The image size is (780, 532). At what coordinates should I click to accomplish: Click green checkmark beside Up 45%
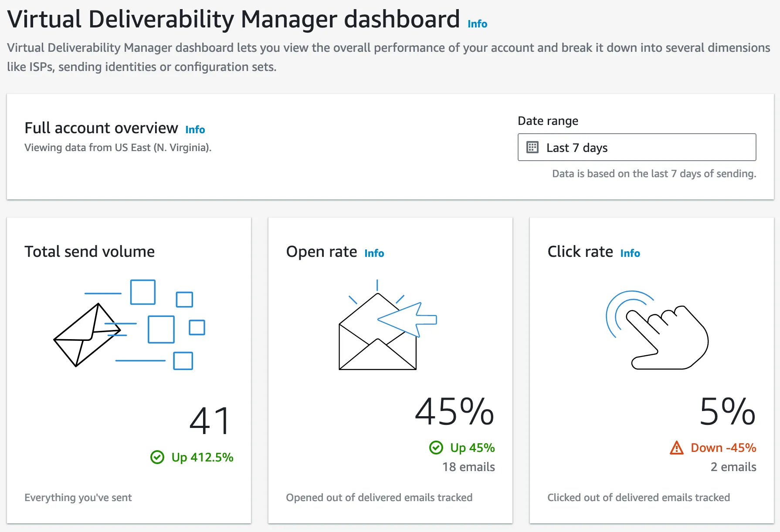pos(436,448)
